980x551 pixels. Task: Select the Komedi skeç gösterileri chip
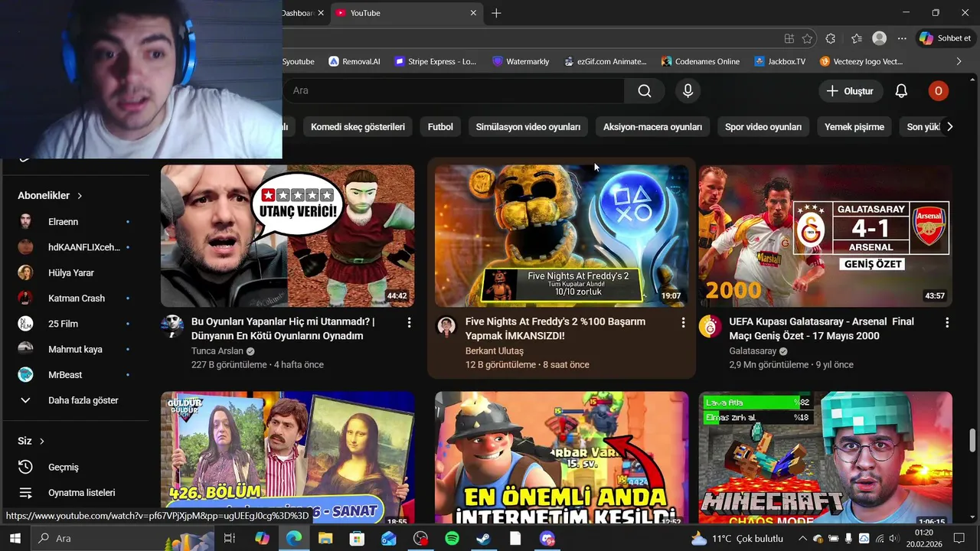pos(358,127)
